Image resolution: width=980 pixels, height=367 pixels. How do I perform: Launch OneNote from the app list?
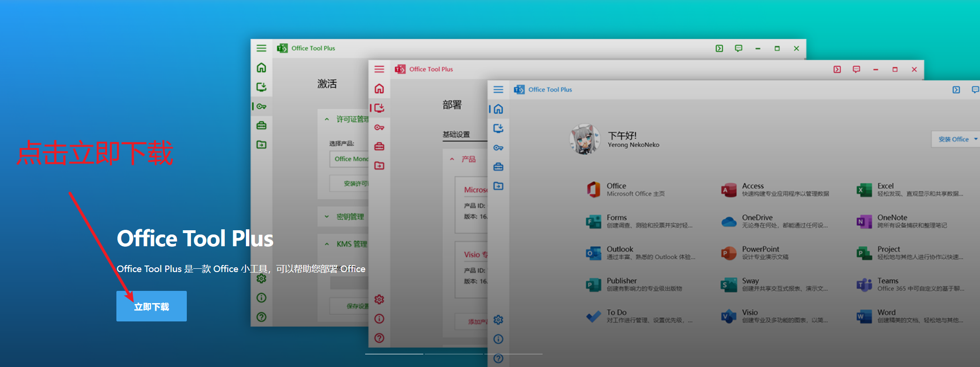(x=902, y=221)
